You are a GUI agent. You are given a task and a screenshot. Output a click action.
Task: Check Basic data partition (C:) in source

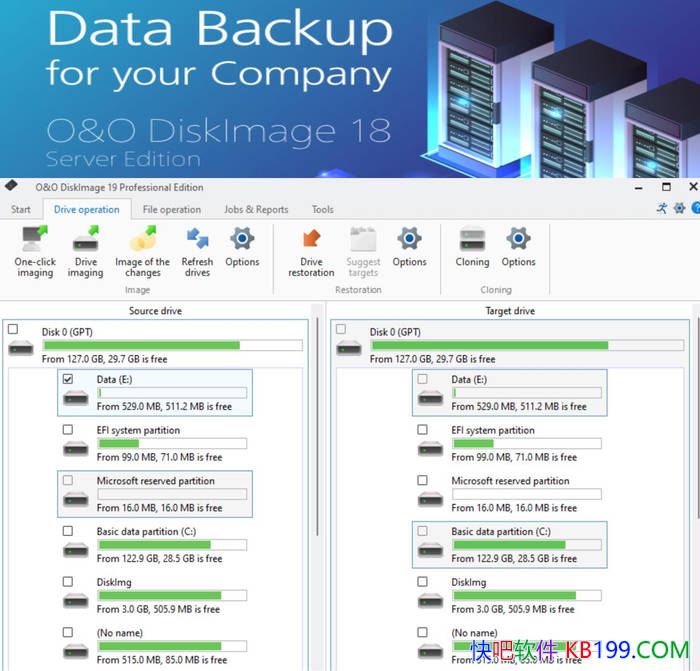[68, 531]
